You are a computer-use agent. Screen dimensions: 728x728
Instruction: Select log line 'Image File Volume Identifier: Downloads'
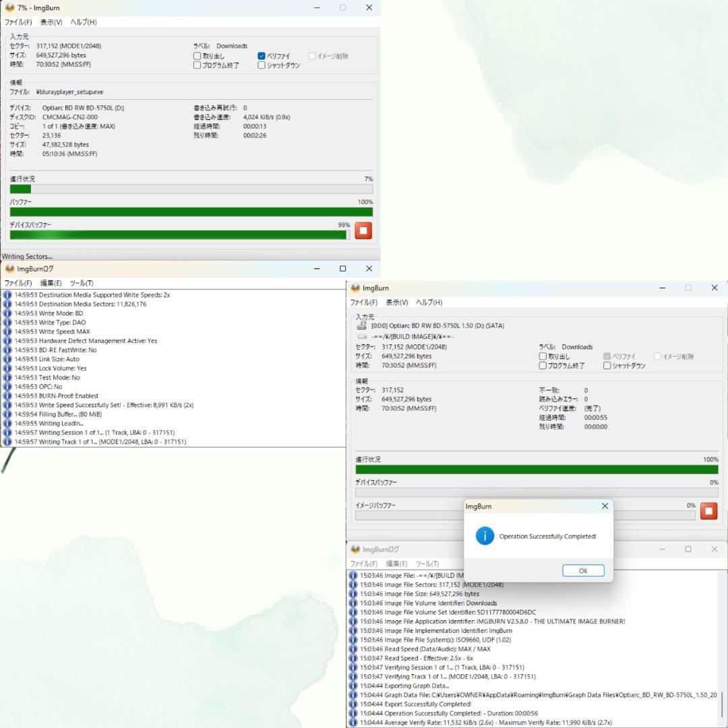click(x=428, y=603)
